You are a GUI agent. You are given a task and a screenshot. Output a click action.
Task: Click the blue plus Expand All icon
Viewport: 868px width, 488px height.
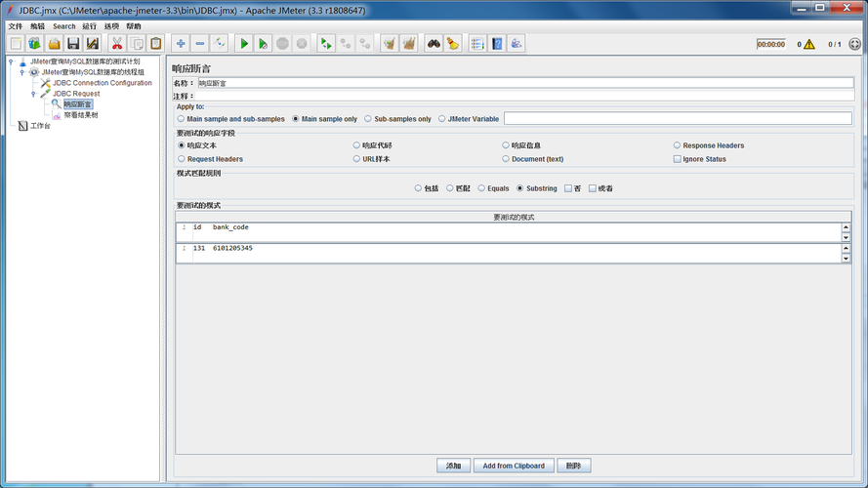click(x=181, y=44)
